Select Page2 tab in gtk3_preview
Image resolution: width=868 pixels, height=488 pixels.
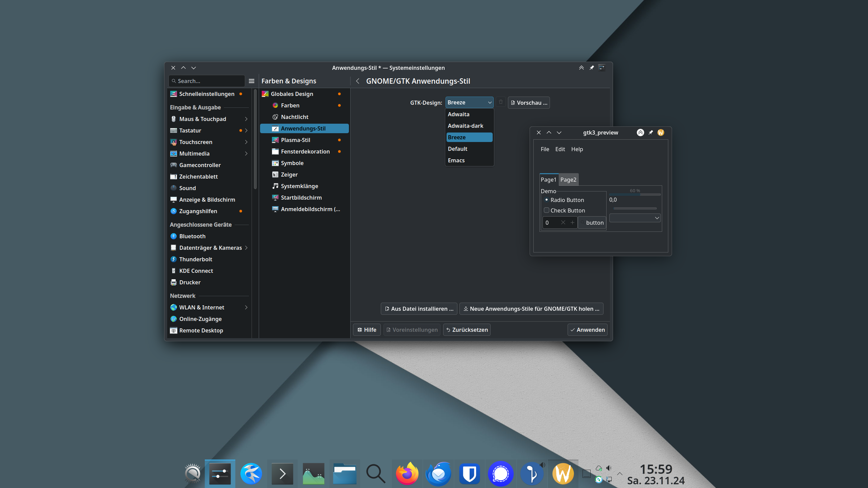(x=568, y=179)
